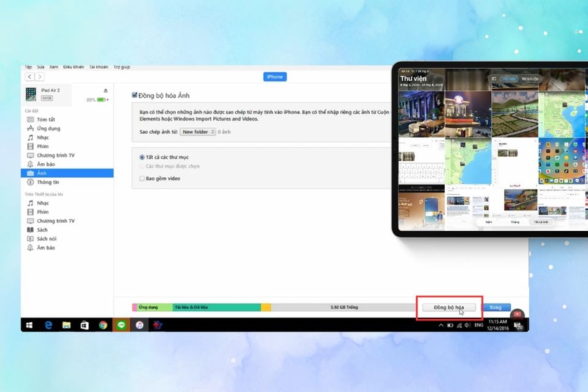Click the 0 ảnh count label
The width and height of the screenshot is (588, 392).
224,132
